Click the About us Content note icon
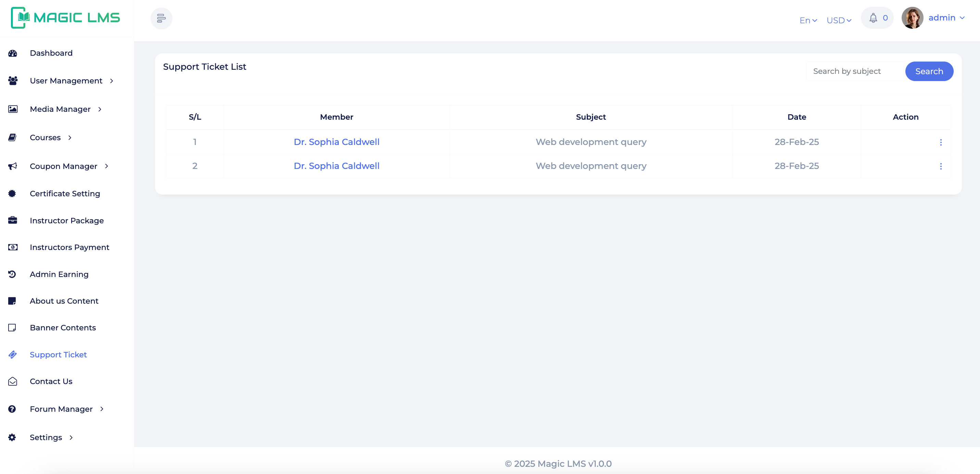This screenshot has width=980, height=474. pyautogui.click(x=12, y=301)
